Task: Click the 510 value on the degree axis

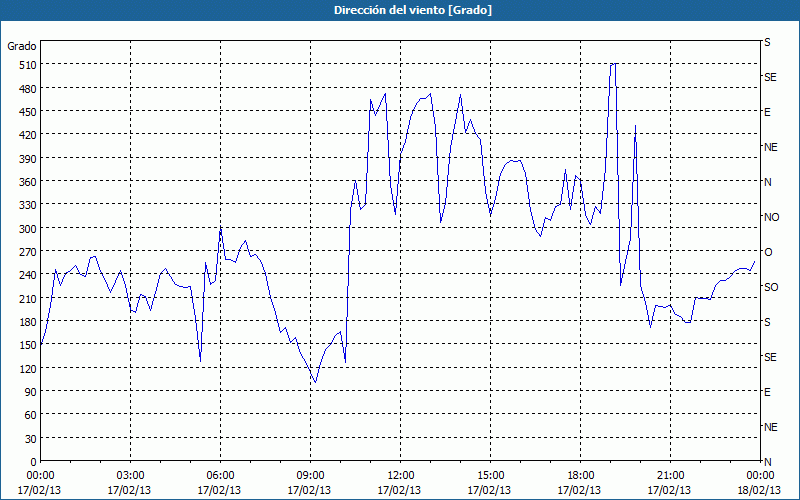Action: click(x=28, y=65)
